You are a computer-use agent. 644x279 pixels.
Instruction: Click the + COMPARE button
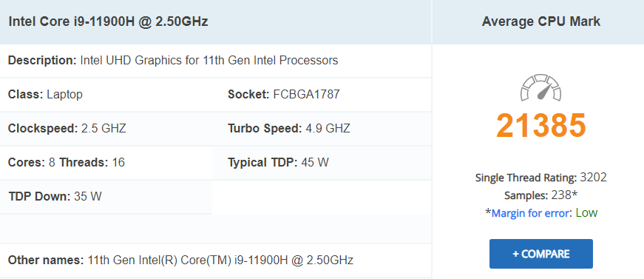pos(541,254)
